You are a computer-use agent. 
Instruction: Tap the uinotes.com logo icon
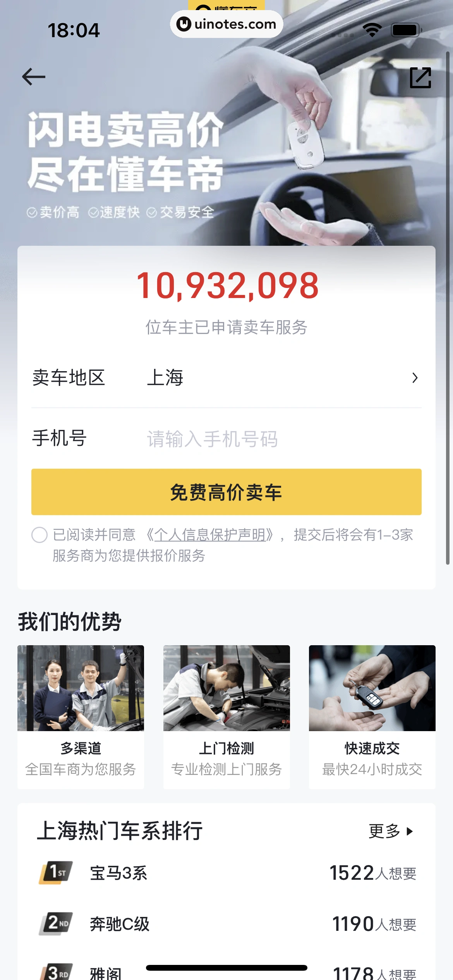(x=184, y=24)
